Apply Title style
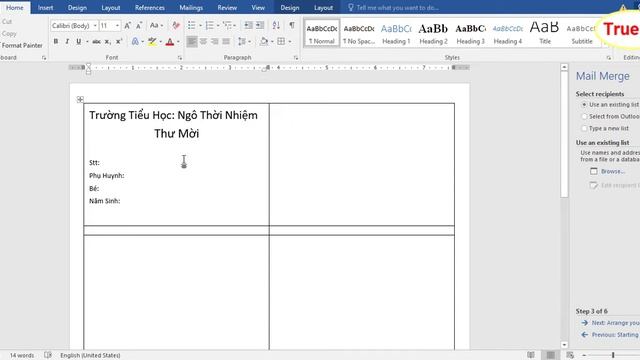This screenshot has height=360, width=640. 544,33
